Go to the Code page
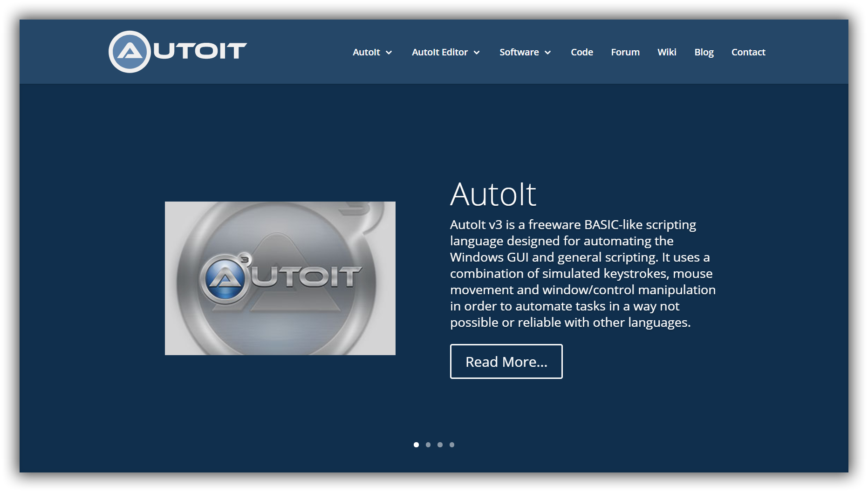Image resolution: width=868 pixels, height=492 pixels. click(582, 52)
